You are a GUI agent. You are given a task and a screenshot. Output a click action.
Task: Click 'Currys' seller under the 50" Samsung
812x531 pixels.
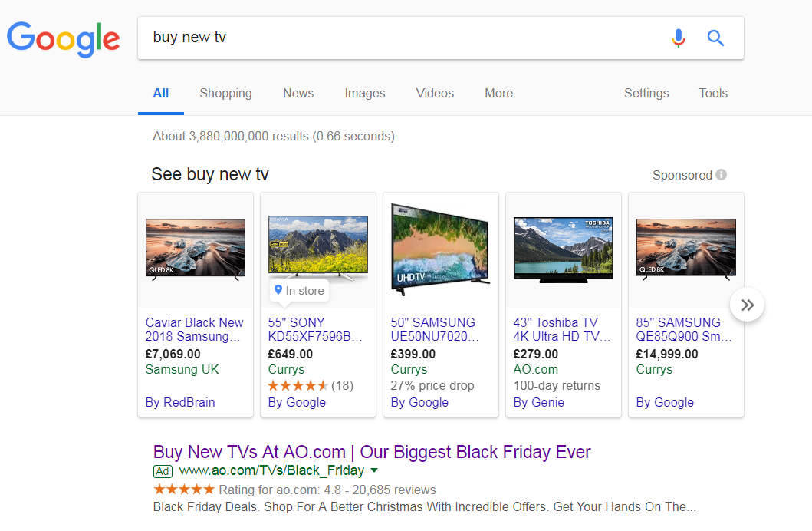pos(409,369)
